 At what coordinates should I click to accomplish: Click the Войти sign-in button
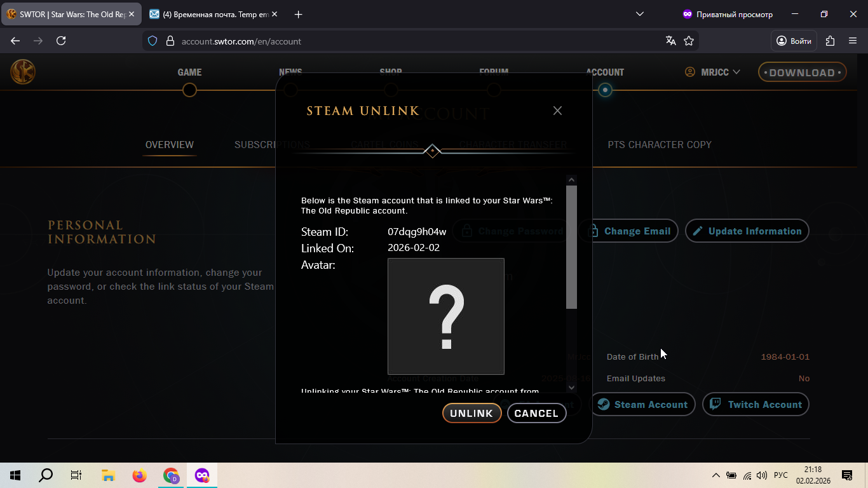pyautogui.click(x=794, y=41)
